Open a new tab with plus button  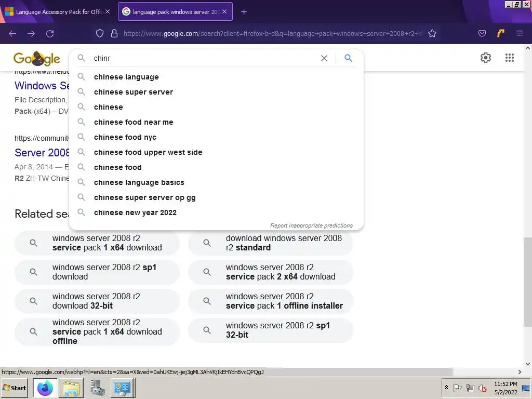click(244, 12)
